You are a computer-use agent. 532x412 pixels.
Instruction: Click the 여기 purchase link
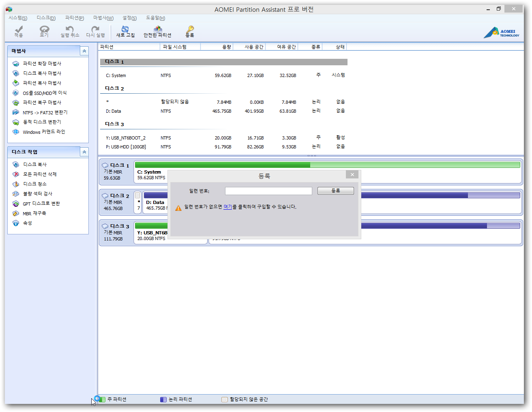[x=227, y=207]
